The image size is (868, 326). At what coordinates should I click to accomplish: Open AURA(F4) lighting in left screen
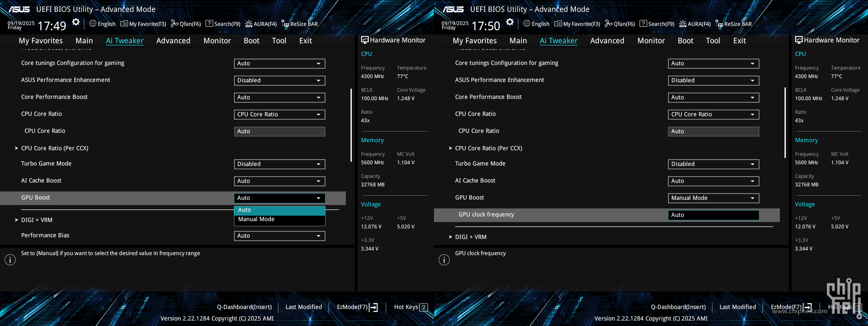tap(261, 24)
